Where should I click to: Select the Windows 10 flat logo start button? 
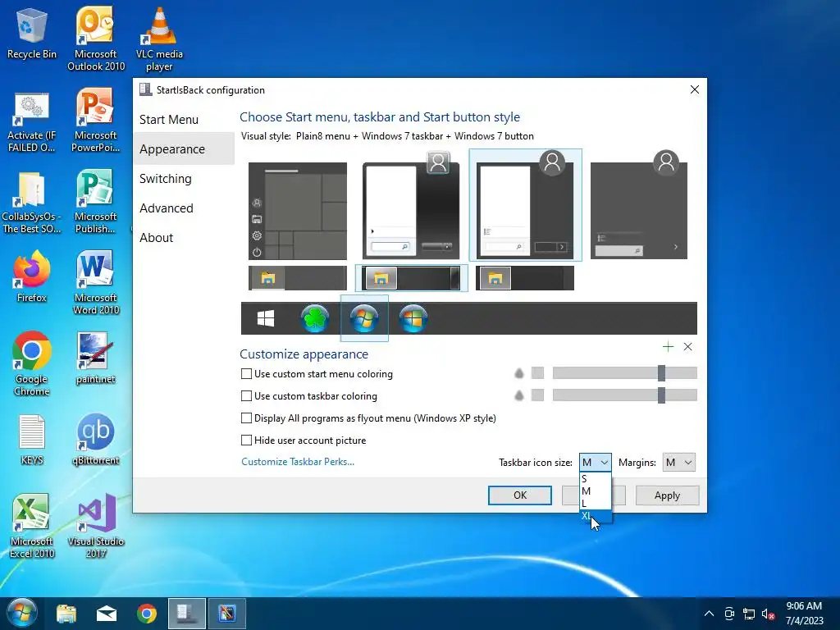(x=266, y=318)
